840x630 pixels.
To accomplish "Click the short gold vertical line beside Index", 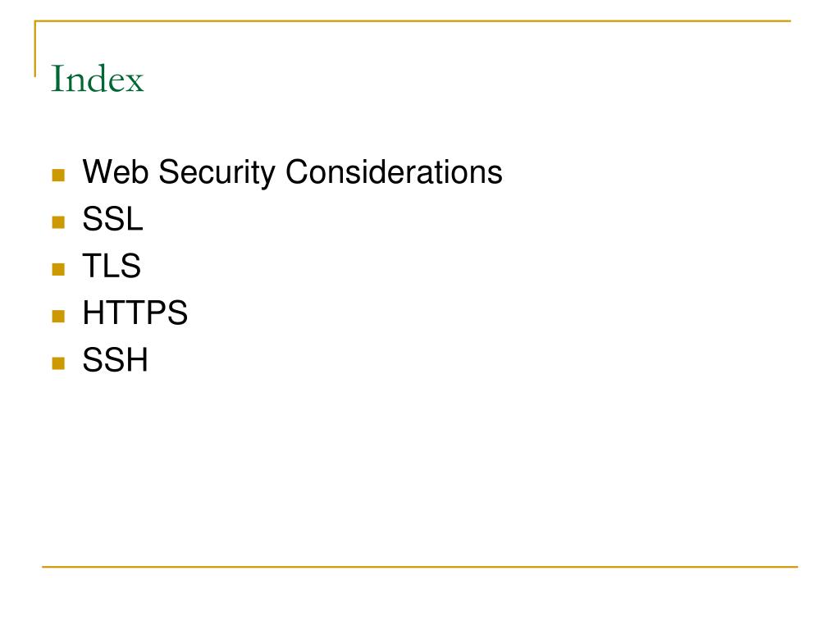I will coord(35,48).
